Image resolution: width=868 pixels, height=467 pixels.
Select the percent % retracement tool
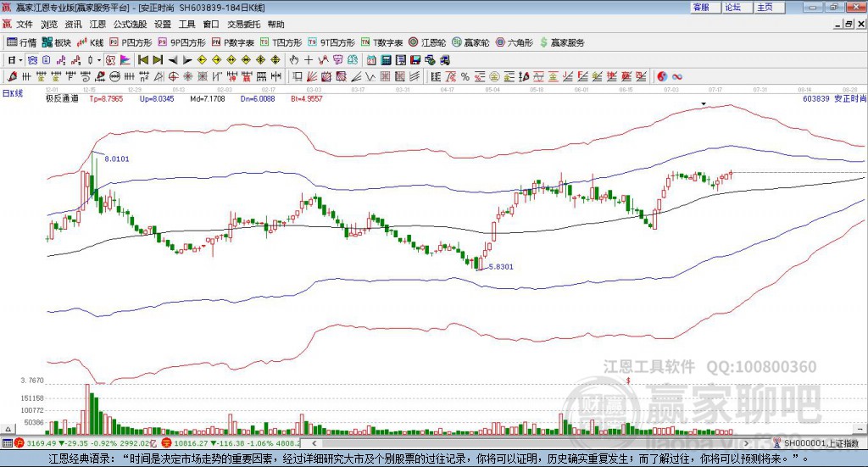(465, 76)
